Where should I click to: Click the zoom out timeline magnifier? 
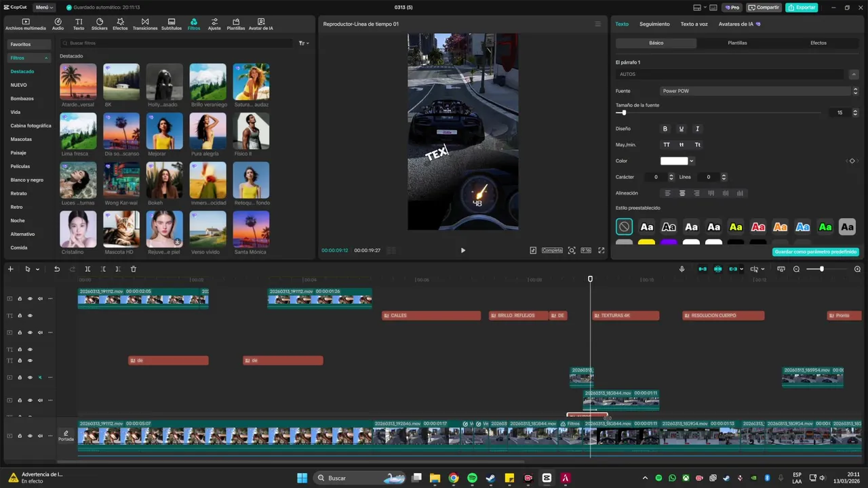click(796, 269)
